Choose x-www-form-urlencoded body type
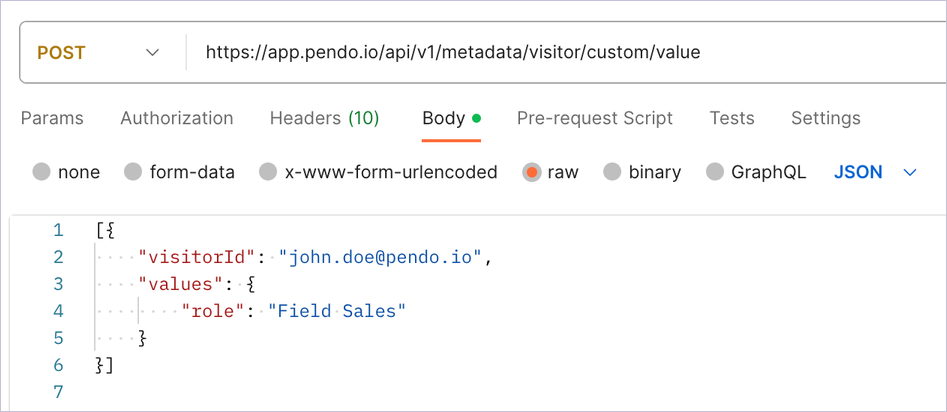 [268, 172]
